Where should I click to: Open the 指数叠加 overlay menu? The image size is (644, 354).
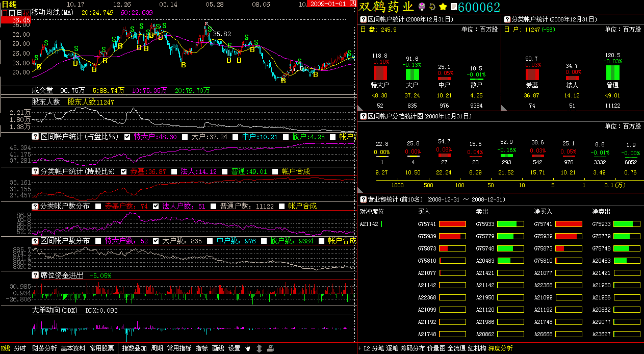point(135,348)
